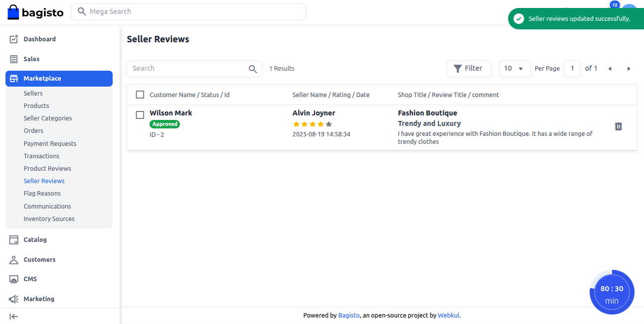Select the checkbox for Wilson Mark's review row
Image resolution: width=644 pixels, height=324 pixels.
(140, 114)
